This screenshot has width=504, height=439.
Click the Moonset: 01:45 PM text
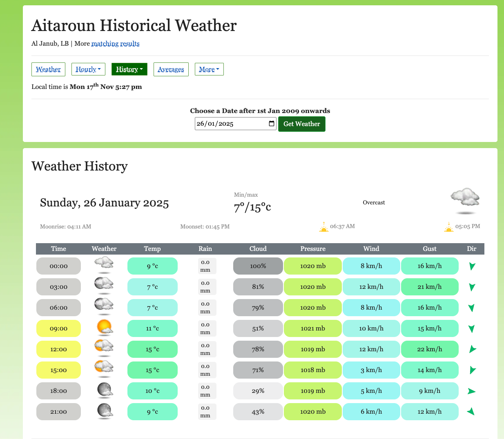(205, 226)
